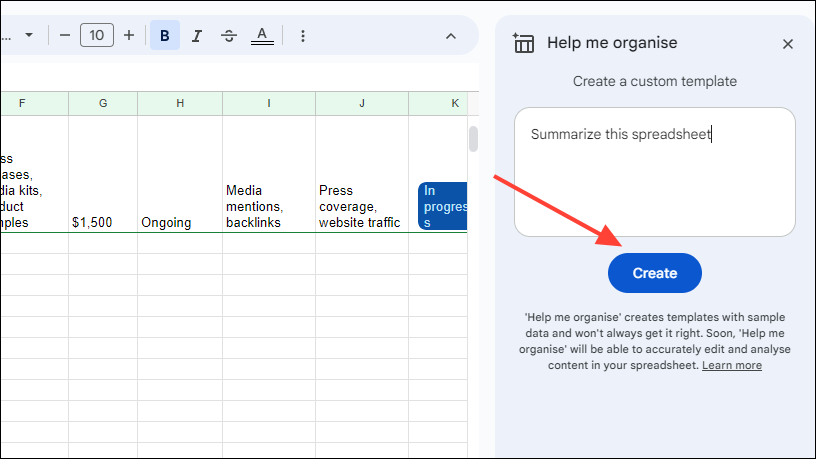Increase font size with plus button
Viewport: 816px width, 459px height.
pyautogui.click(x=129, y=35)
